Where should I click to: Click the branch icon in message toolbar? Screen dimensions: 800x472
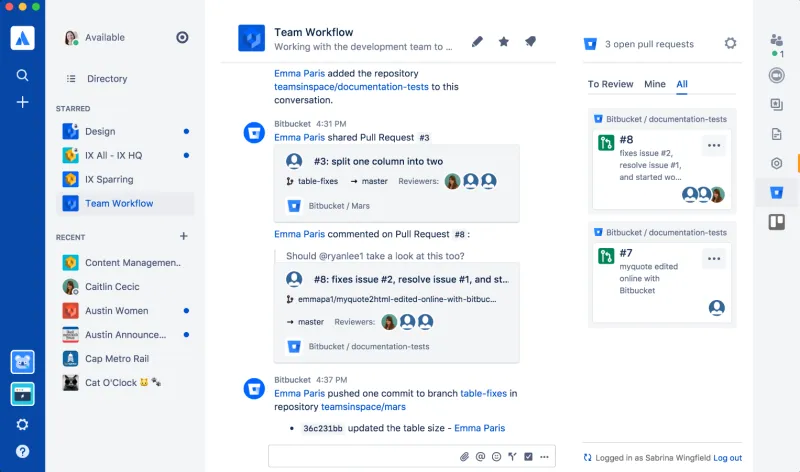(512, 457)
